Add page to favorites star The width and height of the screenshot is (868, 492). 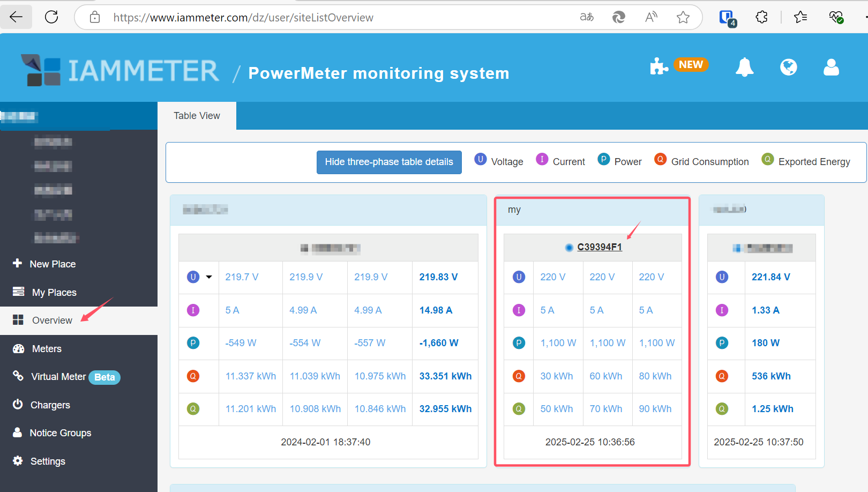tap(683, 17)
